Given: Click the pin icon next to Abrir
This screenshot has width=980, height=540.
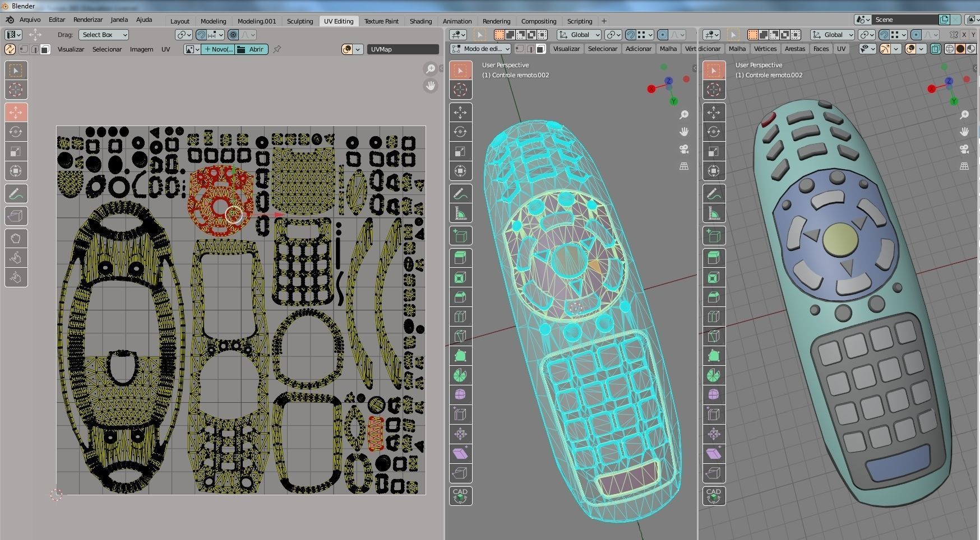Looking at the screenshot, I should tap(276, 49).
